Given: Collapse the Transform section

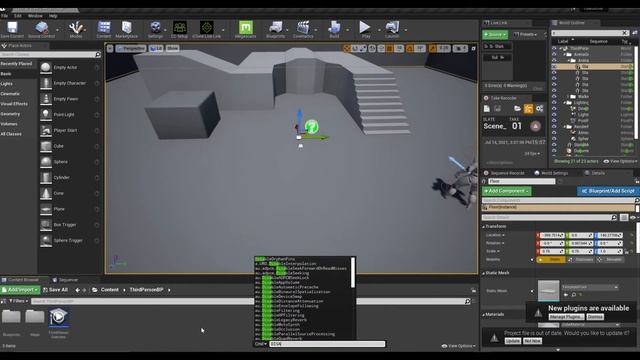Looking at the screenshot, I should (x=483, y=227).
